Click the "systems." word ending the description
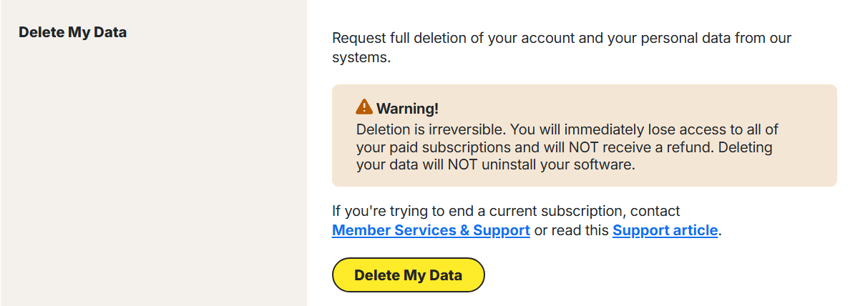 click(361, 58)
